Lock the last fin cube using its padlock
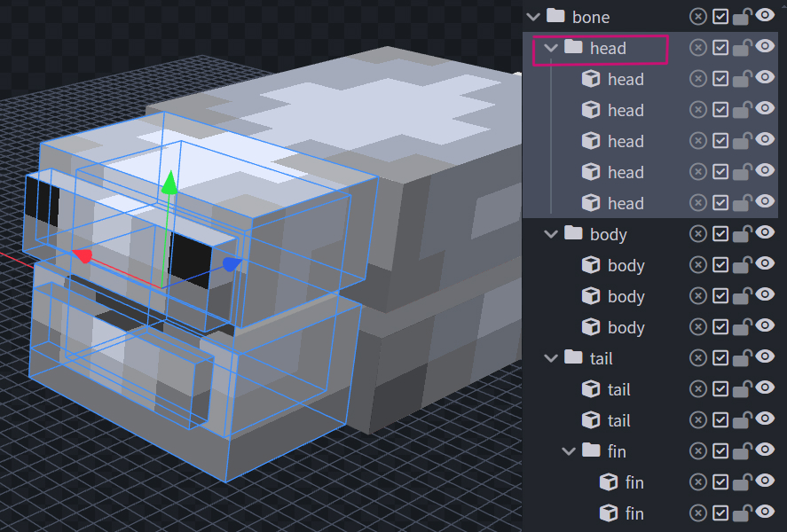787x532 pixels. (743, 513)
